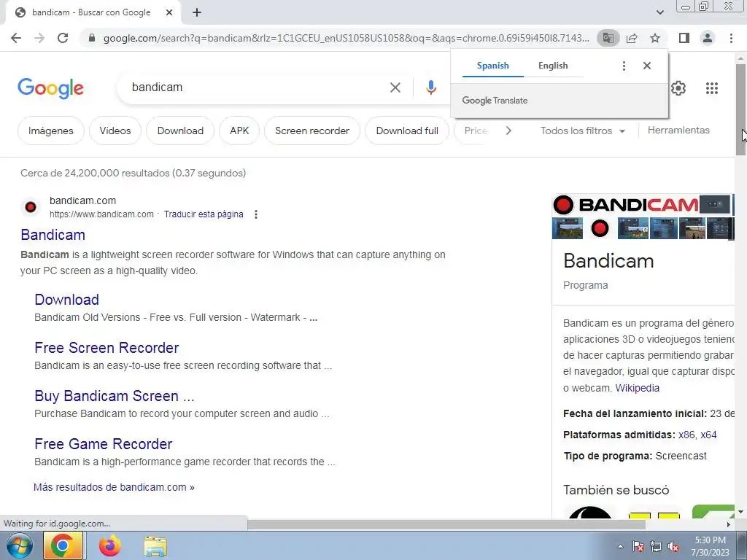
Task: Click the horizontal scrollbar thumb
Action: [446, 524]
